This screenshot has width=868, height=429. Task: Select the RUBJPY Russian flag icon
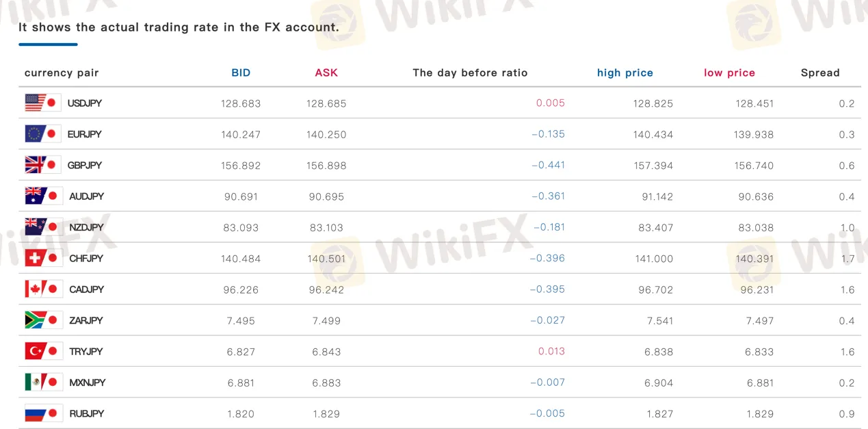click(x=43, y=413)
